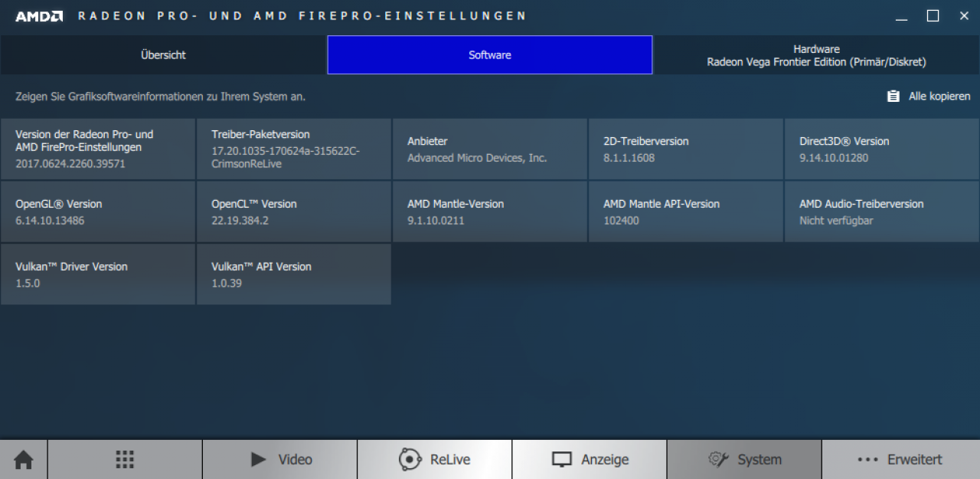Select the Anbieter tile

click(490, 149)
